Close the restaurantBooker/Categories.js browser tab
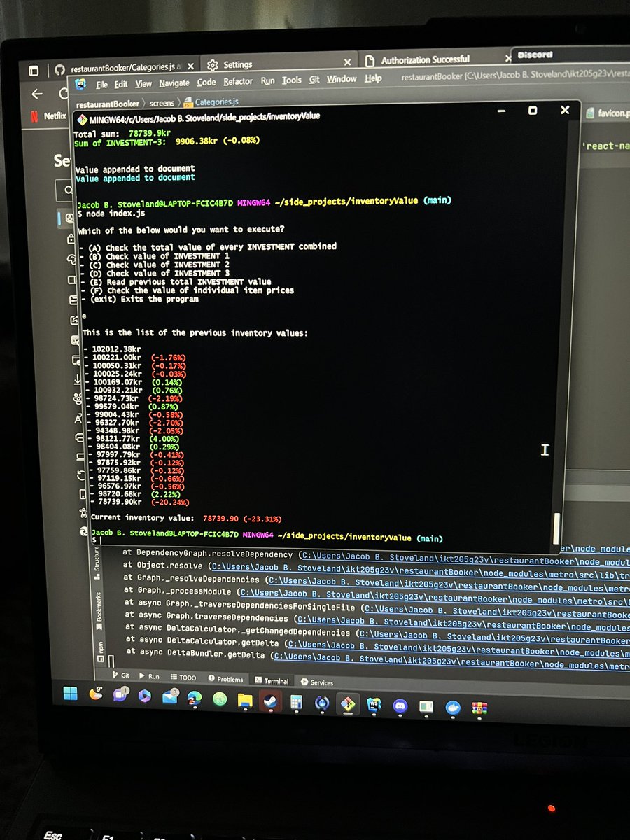The height and width of the screenshot is (840, 630). point(190,68)
